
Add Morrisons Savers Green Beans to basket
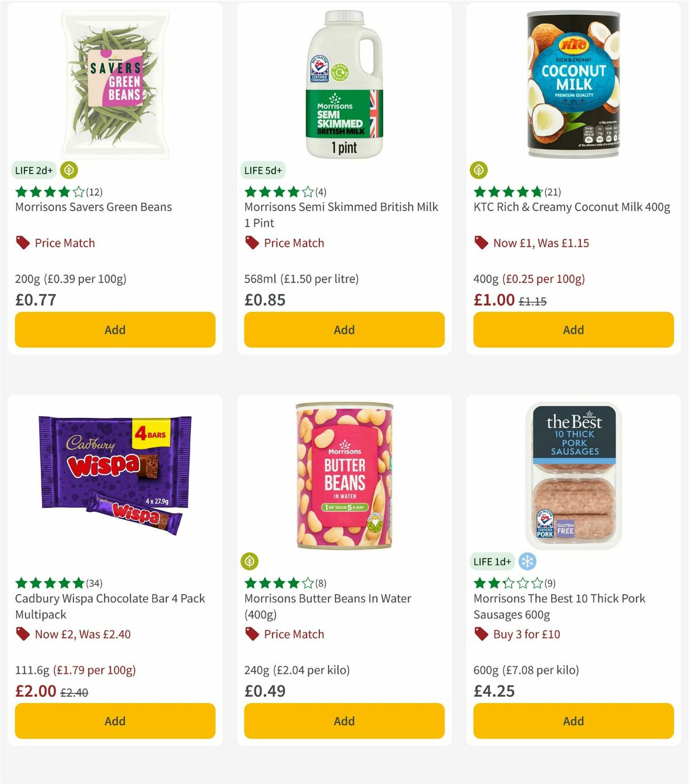115,329
